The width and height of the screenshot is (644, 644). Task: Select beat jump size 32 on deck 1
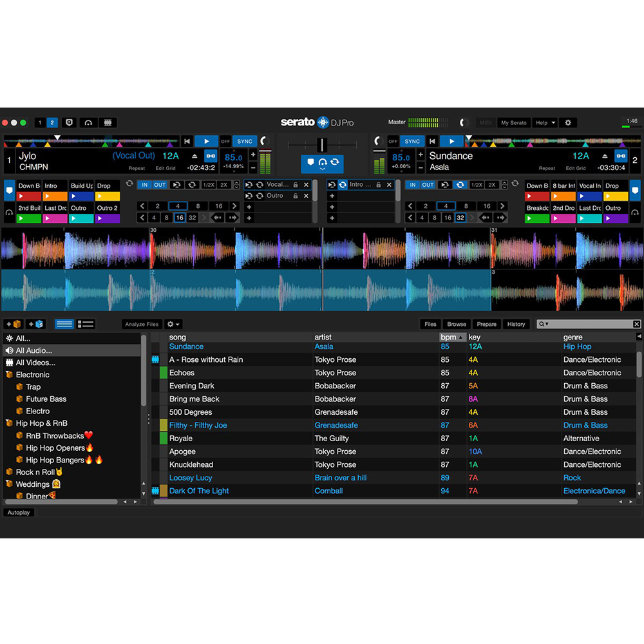(192, 218)
